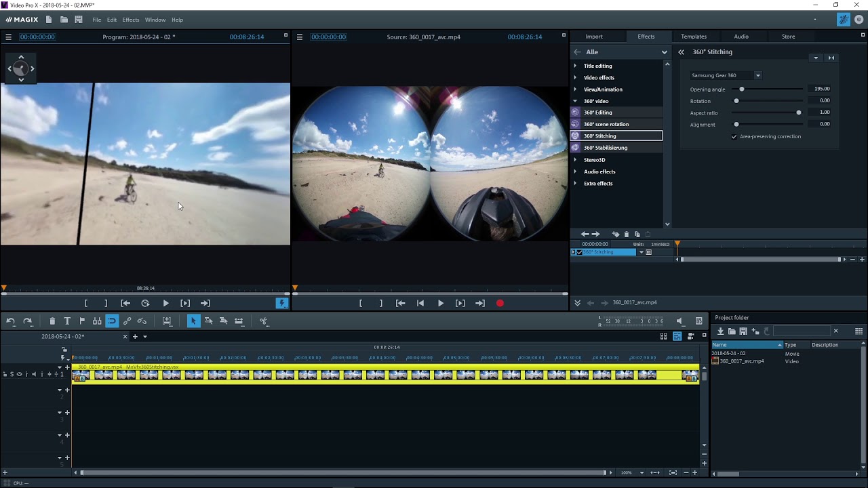868x488 pixels.
Task: Expand View/Animation category
Action: (575, 89)
